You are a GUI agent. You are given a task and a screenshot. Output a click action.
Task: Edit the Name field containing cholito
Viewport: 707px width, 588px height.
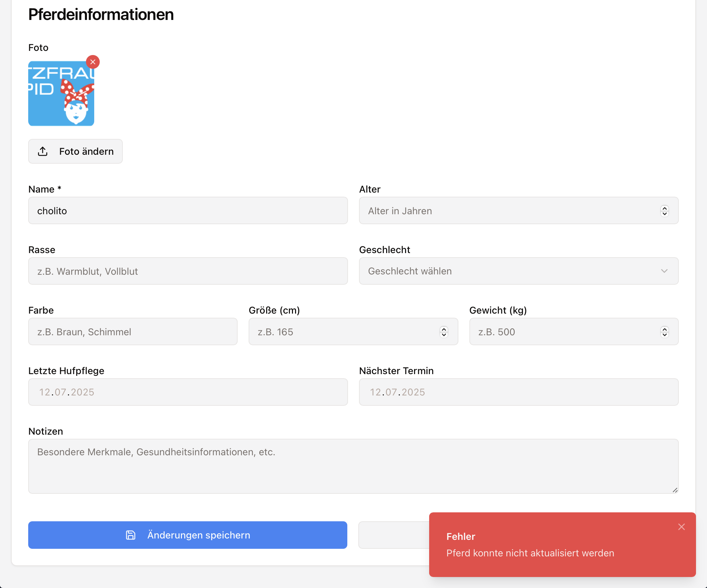pyautogui.click(x=188, y=211)
